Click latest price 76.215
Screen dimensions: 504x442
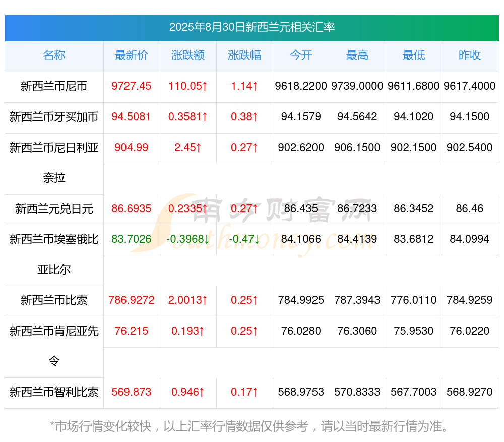(x=131, y=331)
